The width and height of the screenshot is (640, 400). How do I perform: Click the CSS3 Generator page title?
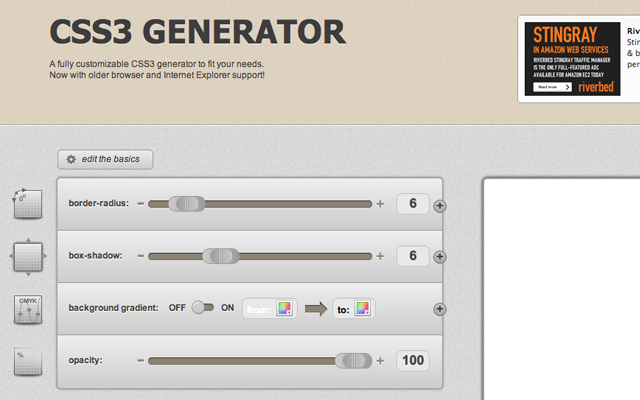point(197,33)
